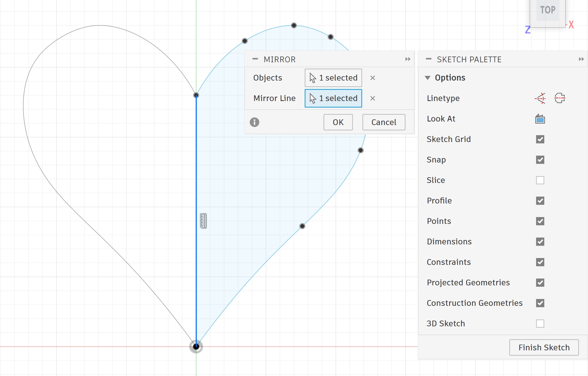The width and height of the screenshot is (588, 376).
Task: Uncheck the Snap option
Action: pos(540,160)
